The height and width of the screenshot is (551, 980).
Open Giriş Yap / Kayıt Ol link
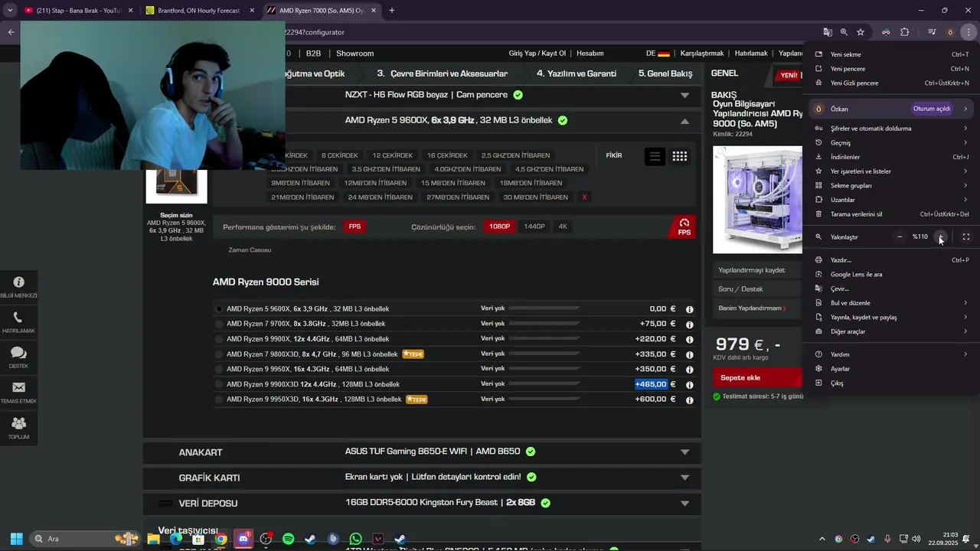point(537,54)
